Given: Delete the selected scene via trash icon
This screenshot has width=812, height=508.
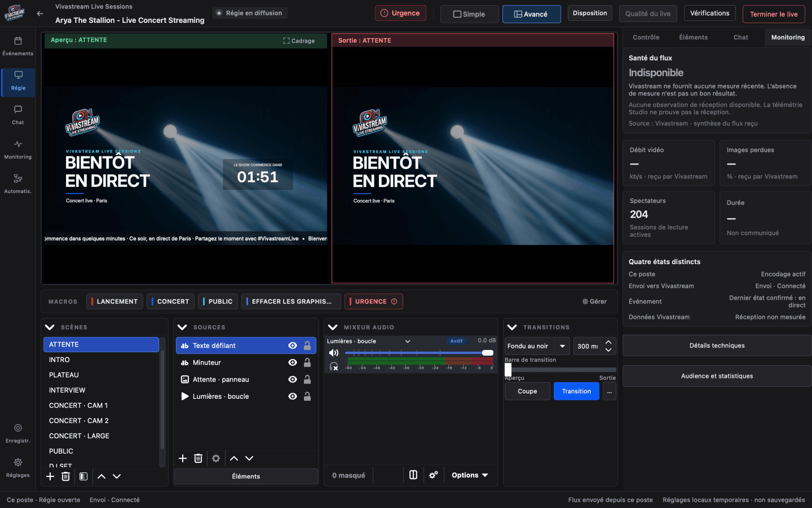Looking at the screenshot, I should (x=65, y=477).
